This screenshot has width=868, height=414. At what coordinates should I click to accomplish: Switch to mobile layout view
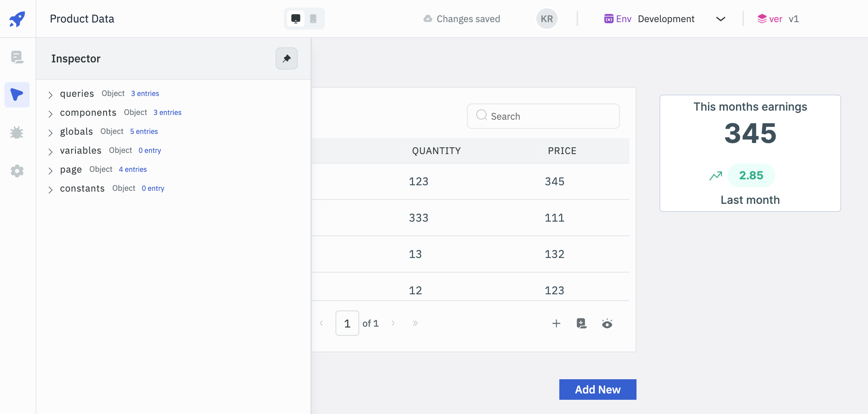click(x=313, y=19)
